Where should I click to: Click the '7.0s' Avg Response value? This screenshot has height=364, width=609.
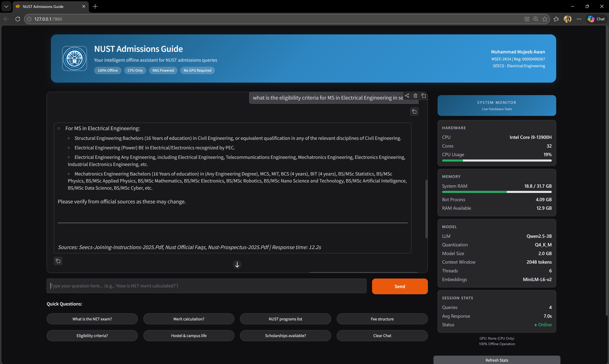(547, 316)
